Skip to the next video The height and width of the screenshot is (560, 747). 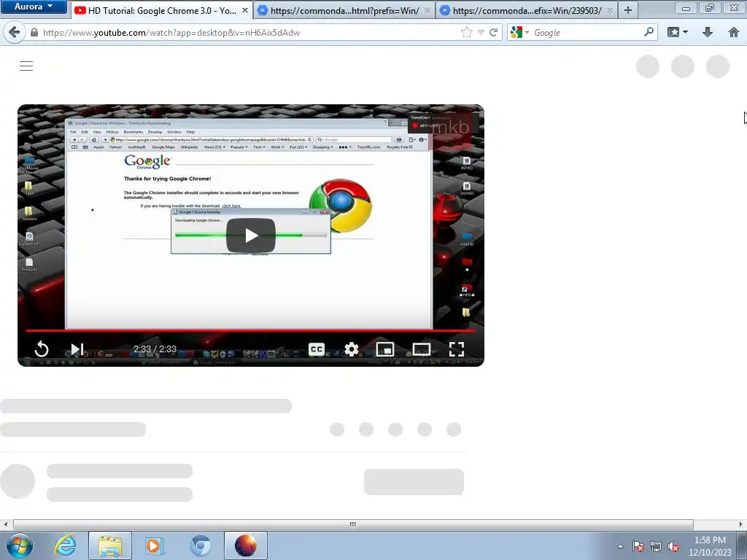(x=77, y=349)
